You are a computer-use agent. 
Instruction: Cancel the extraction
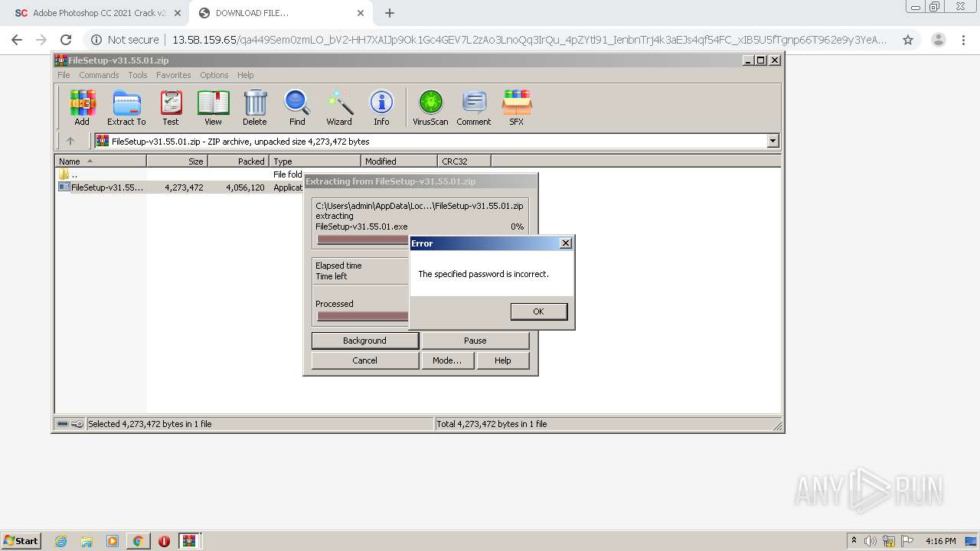point(364,360)
